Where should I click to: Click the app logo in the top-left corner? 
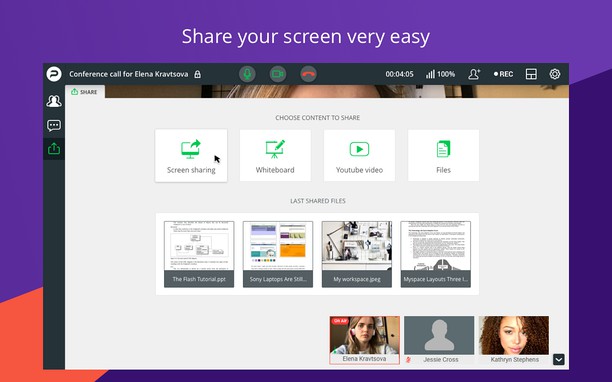pos(54,74)
